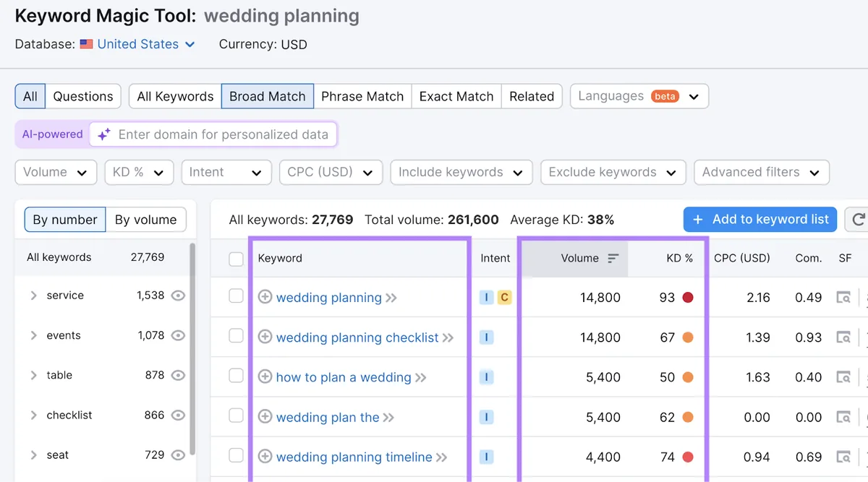Click double-arrow icon after wedding planning keyword
The height and width of the screenshot is (482, 868).
tap(391, 298)
